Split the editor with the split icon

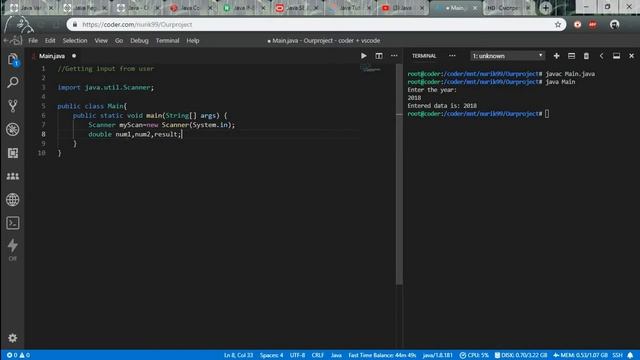(x=379, y=56)
